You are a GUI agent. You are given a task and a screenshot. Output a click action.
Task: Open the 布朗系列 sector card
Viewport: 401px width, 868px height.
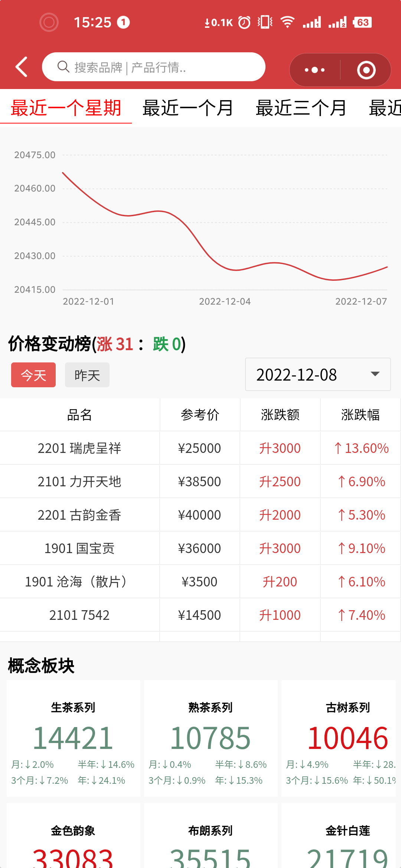click(x=211, y=836)
